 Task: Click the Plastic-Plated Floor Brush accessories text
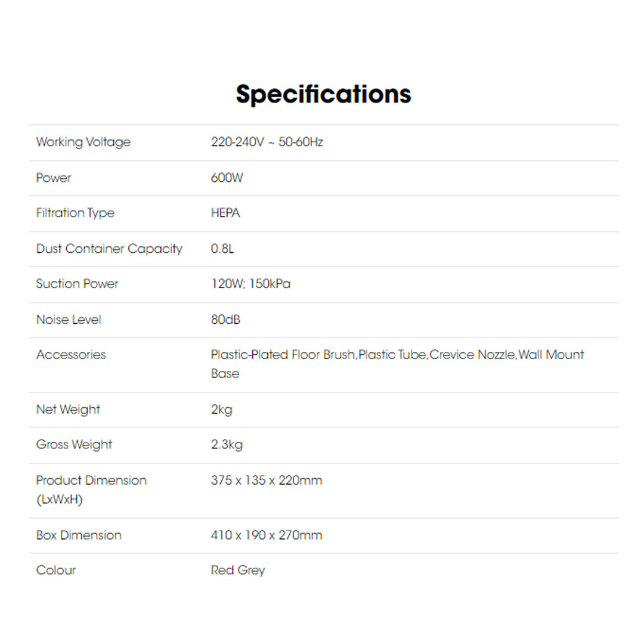point(283,355)
